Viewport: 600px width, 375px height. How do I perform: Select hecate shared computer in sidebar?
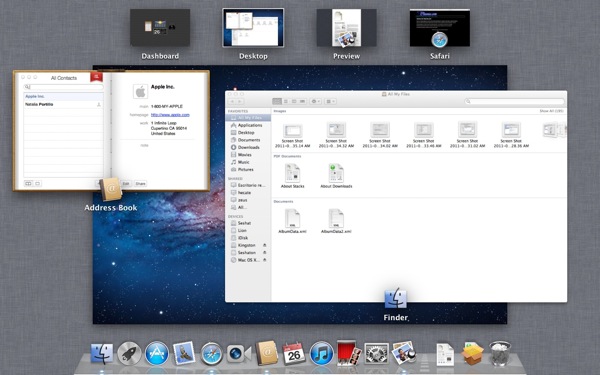[248, 192]
